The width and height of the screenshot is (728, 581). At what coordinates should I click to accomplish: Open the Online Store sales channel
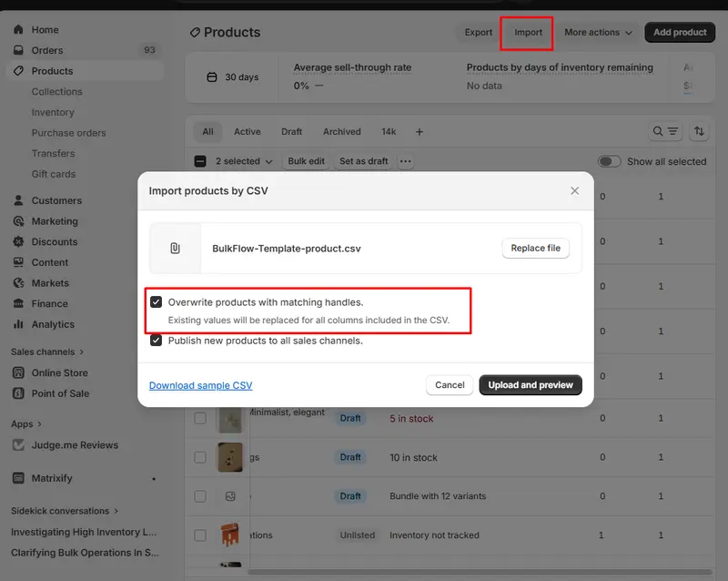point(58,372)
